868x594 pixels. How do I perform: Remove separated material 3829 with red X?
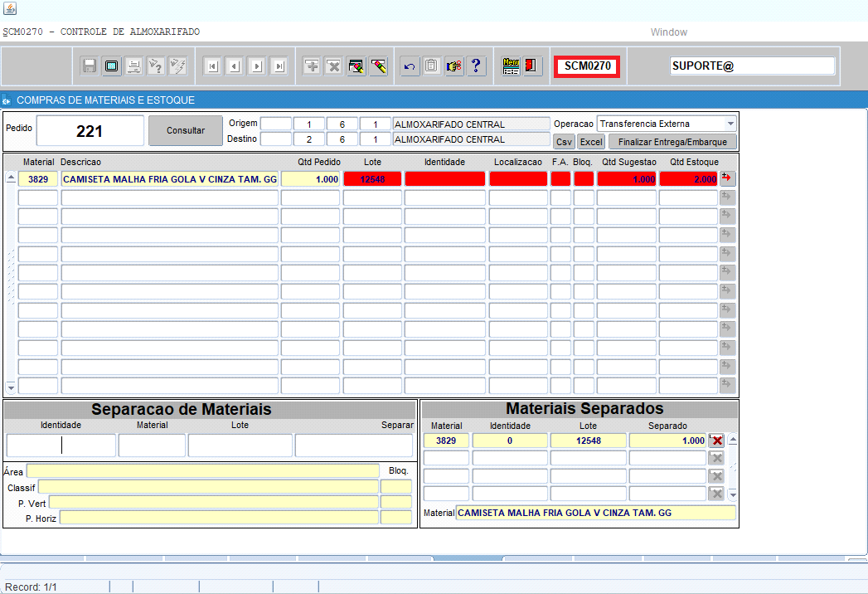[717, 441]
